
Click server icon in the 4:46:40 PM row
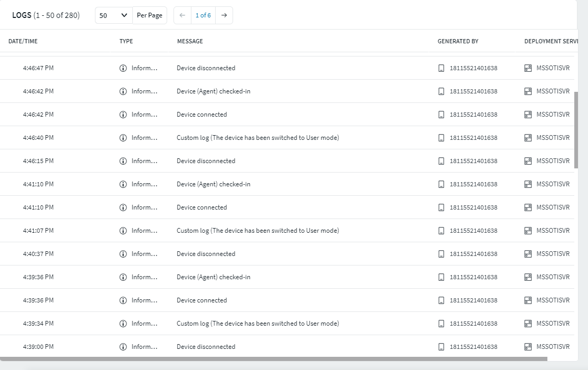528,138
